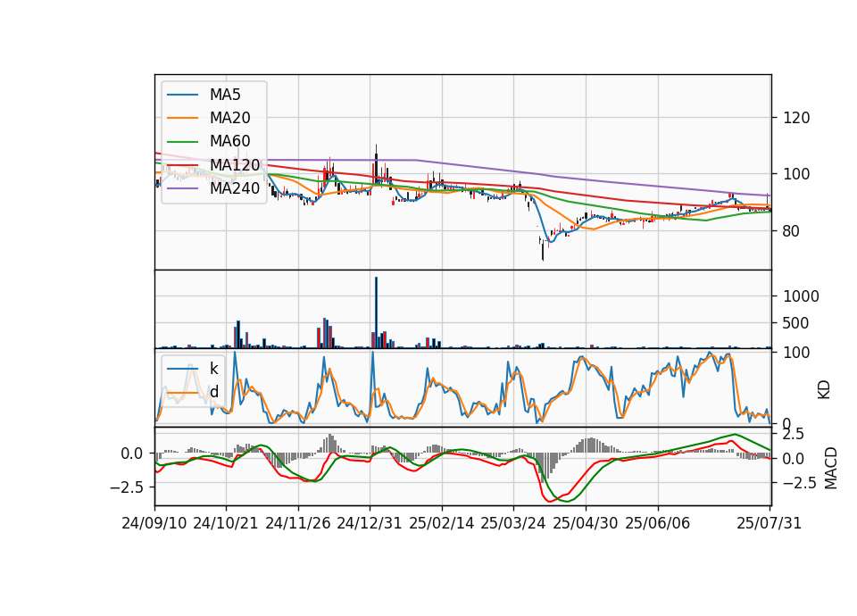Viewport: 857px width, 616px height.
Task: Click the d legend label in KD panel
Action: (213, 391)
